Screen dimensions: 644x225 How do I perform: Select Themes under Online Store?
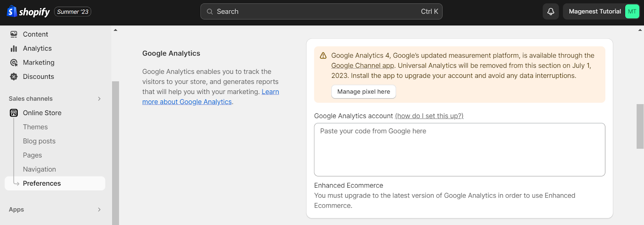pyautogui.click(x=35, y=127)
